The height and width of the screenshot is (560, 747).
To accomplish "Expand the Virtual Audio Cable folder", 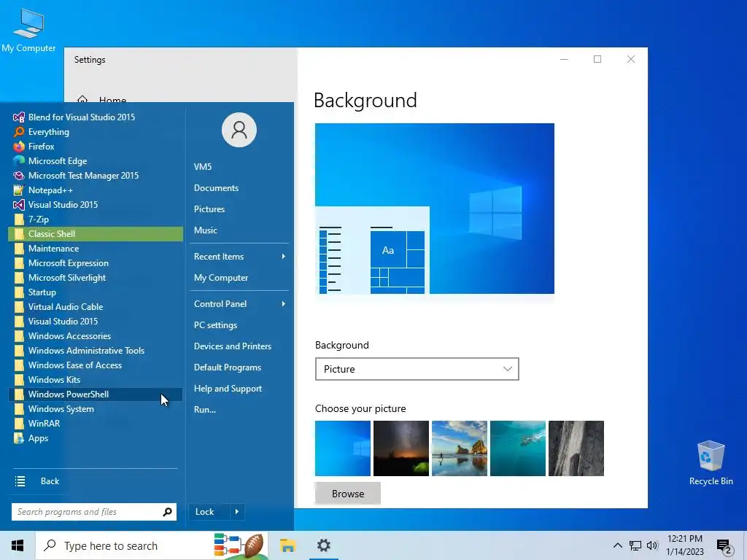I will [96, 307].
